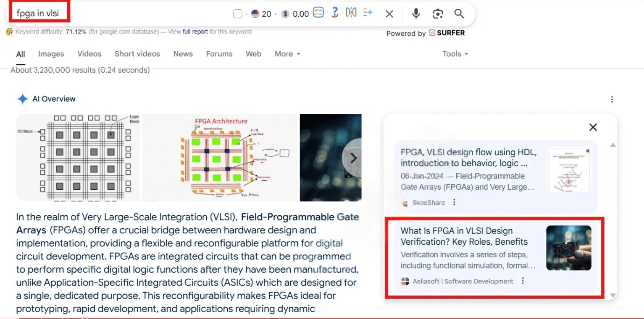Open options menu for SlideShare source

click(454, 202)
